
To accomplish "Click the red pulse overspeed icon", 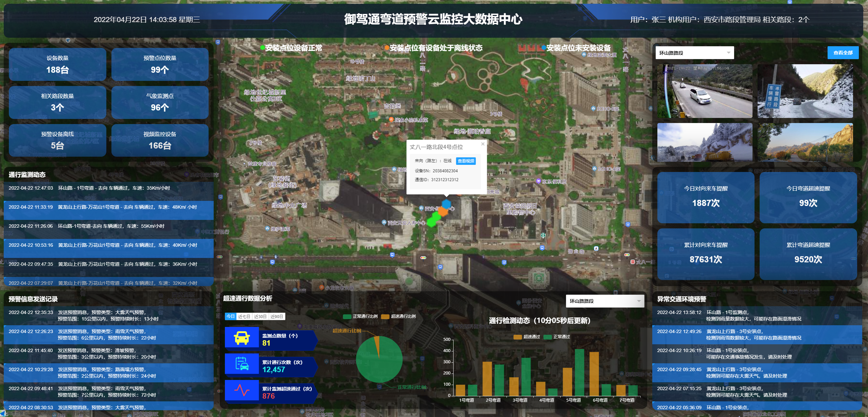I will (x=242, y=390).
